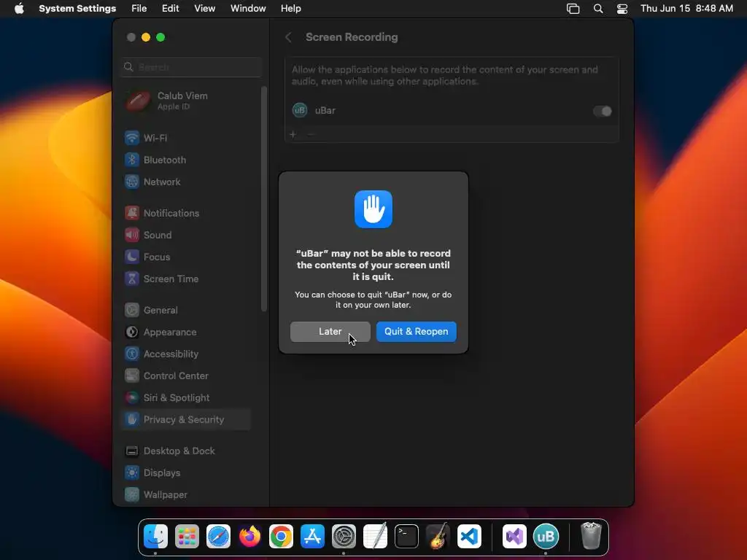Open Control Center in the menu bar
This screenshot has width=747, height=560.
(x=622, y=9)
